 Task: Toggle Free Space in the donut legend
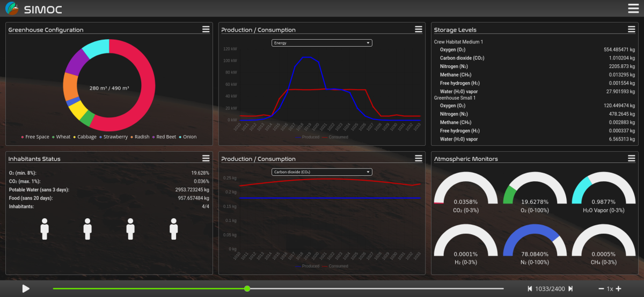tap(35, 137)
